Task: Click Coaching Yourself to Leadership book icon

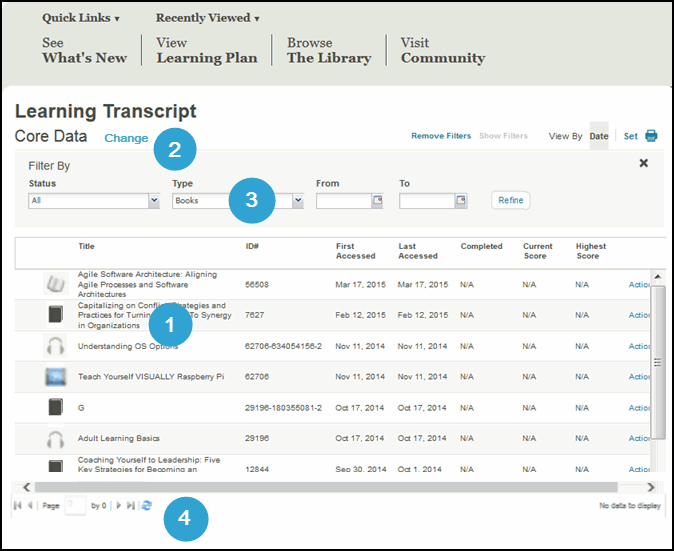Action: click(x=55, y=466)
